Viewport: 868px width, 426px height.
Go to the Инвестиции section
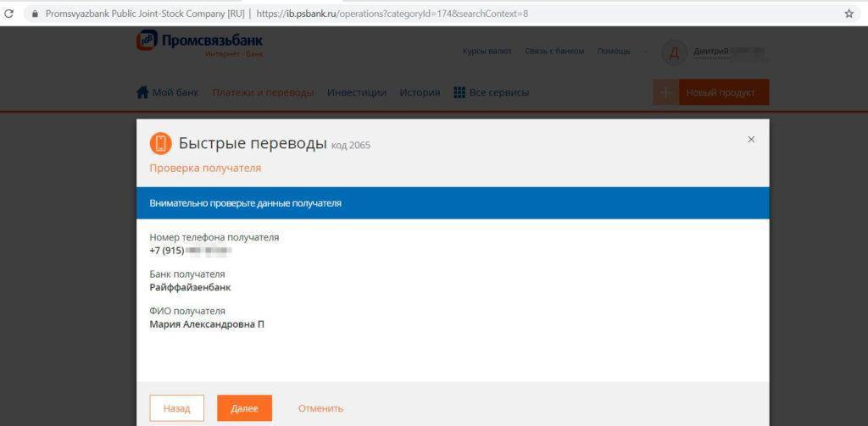tap(357, 92)
